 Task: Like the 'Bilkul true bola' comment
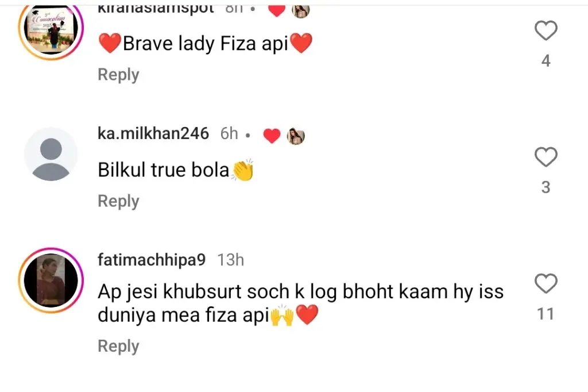pos(546,157)
